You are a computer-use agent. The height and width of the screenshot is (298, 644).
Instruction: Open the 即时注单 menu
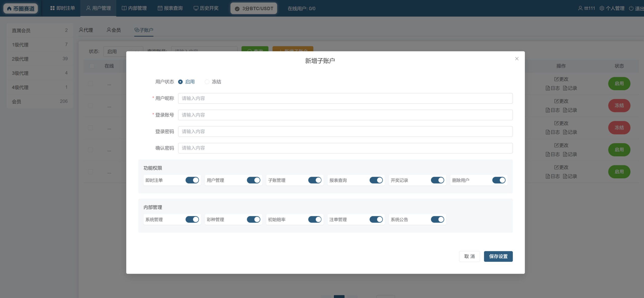coord(63,8)
